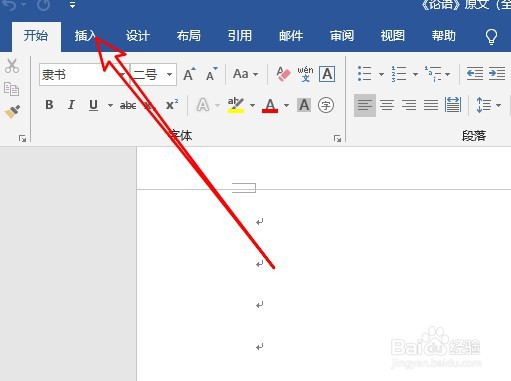The image size is (511, 381).
Task: Center align text
Action: tap(387, 105)
